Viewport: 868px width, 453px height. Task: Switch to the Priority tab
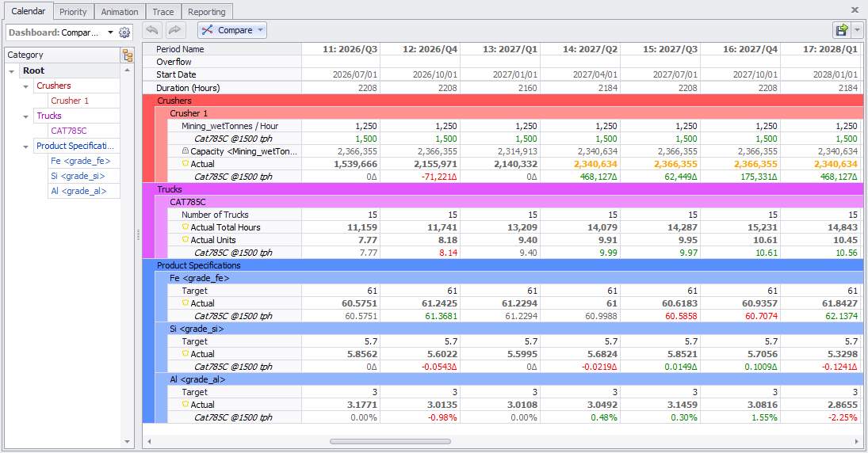tap(74, 12)
